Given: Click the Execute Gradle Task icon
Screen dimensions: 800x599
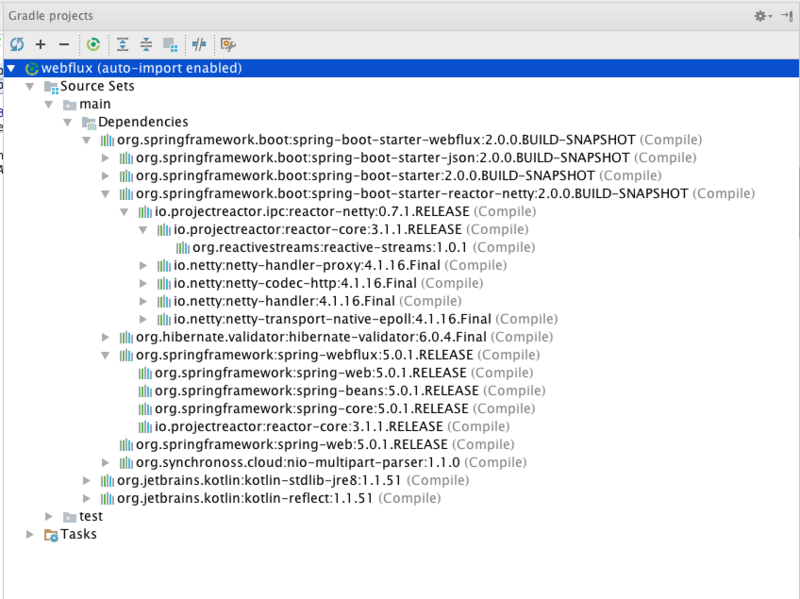Looking at the screenshot, I should pos(93,44).
